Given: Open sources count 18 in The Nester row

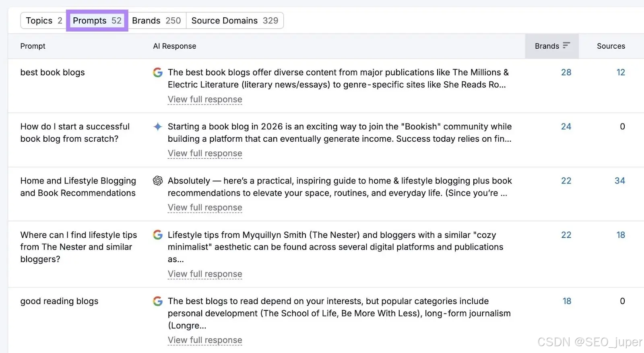Looking at the screenshot, I should [621, 235].
